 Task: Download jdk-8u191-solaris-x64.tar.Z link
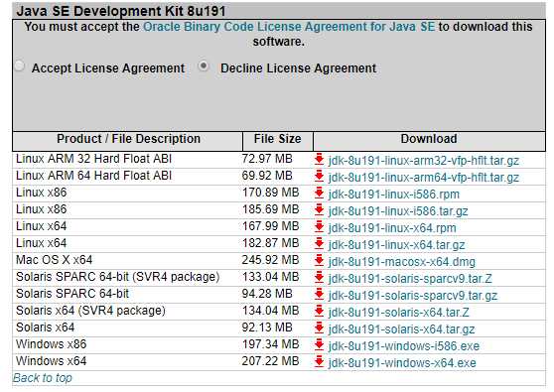pyautogui.click(x=398, y=313)
